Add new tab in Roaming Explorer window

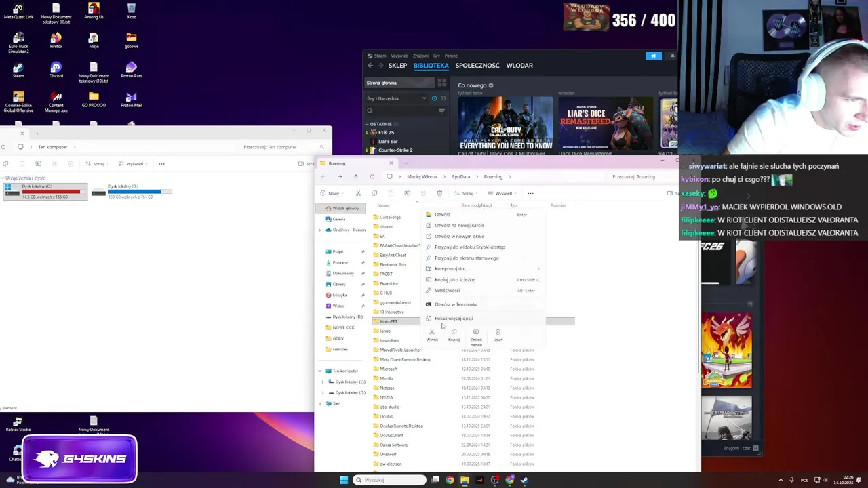(x=406, y=163)
